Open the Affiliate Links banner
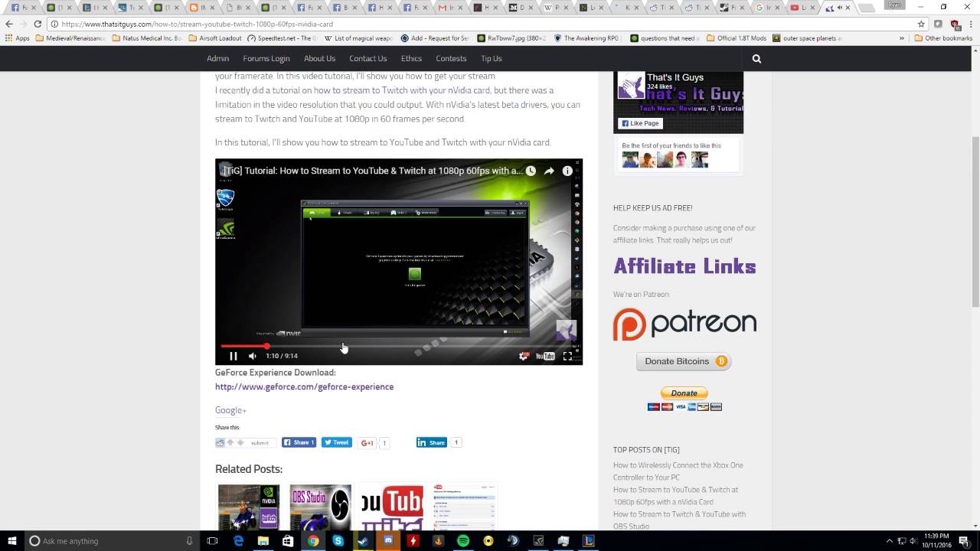This screenshot has height=551, width=980. click(684, 266)
